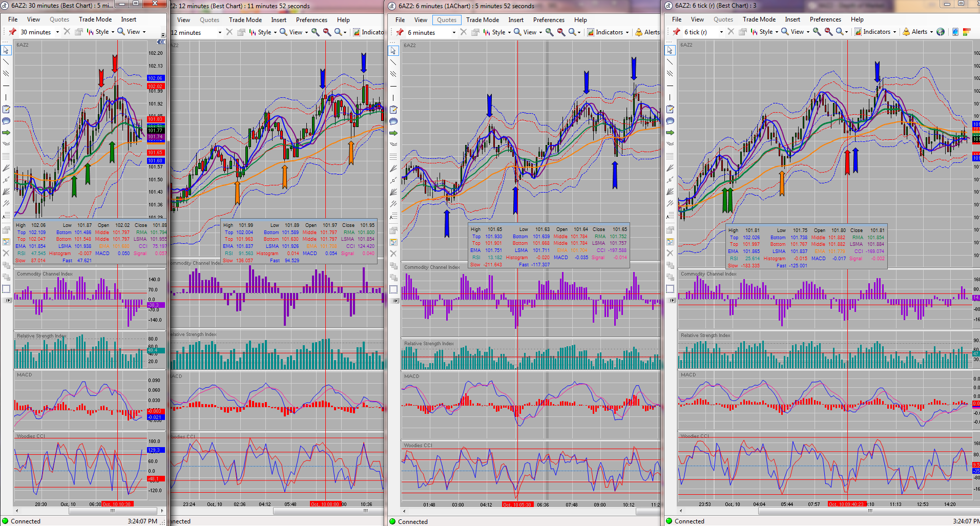Viewport: 980px width, 526px height.
Task: Click chart properties icon in 6 minutes toolbar
Action: point(475,32)
